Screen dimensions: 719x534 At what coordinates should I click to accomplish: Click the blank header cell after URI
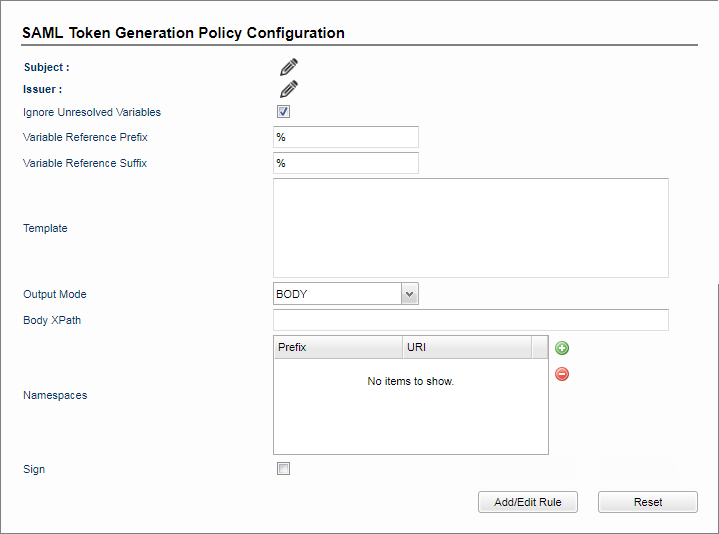click(x=540, y=347)
